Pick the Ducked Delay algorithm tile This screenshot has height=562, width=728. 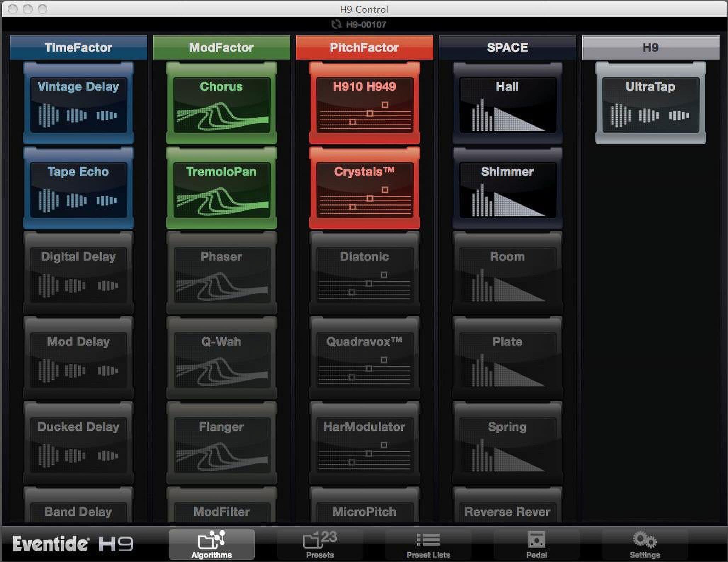(x=78, y=443)
